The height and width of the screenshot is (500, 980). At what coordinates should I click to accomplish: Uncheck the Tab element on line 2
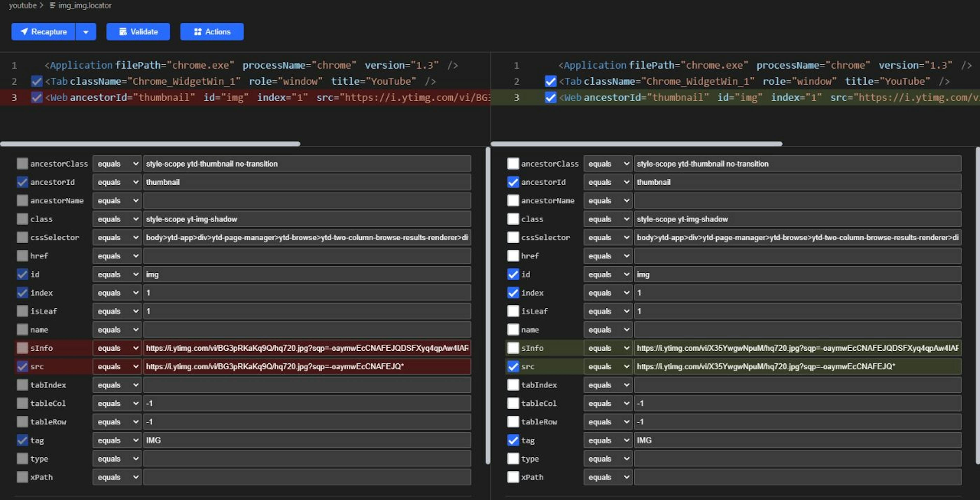[36, 81]
